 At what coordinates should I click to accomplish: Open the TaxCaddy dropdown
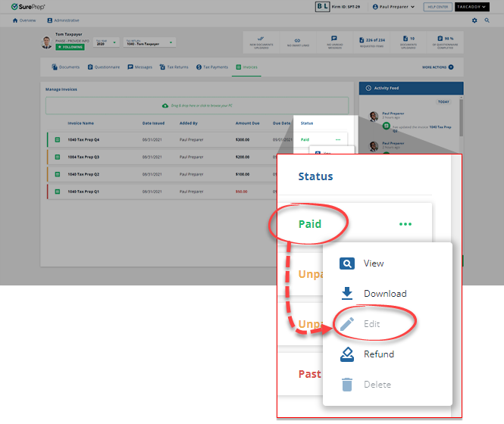pos(472,7)
